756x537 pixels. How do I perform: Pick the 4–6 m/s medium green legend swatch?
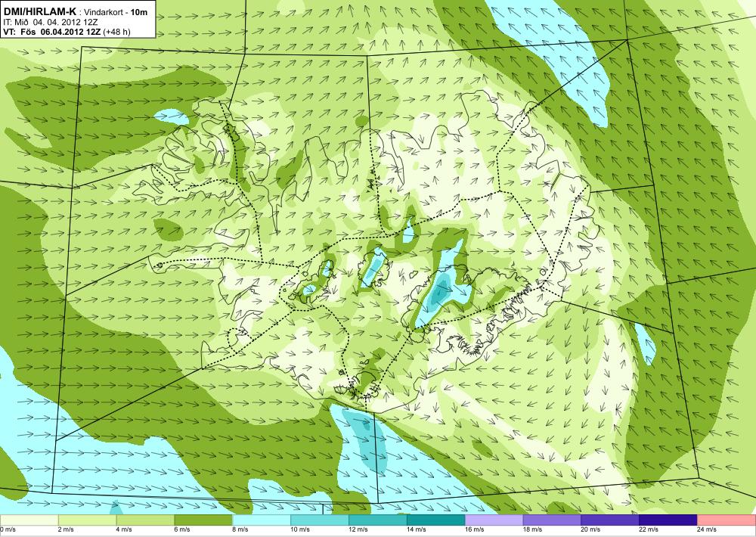coord(145,520)
